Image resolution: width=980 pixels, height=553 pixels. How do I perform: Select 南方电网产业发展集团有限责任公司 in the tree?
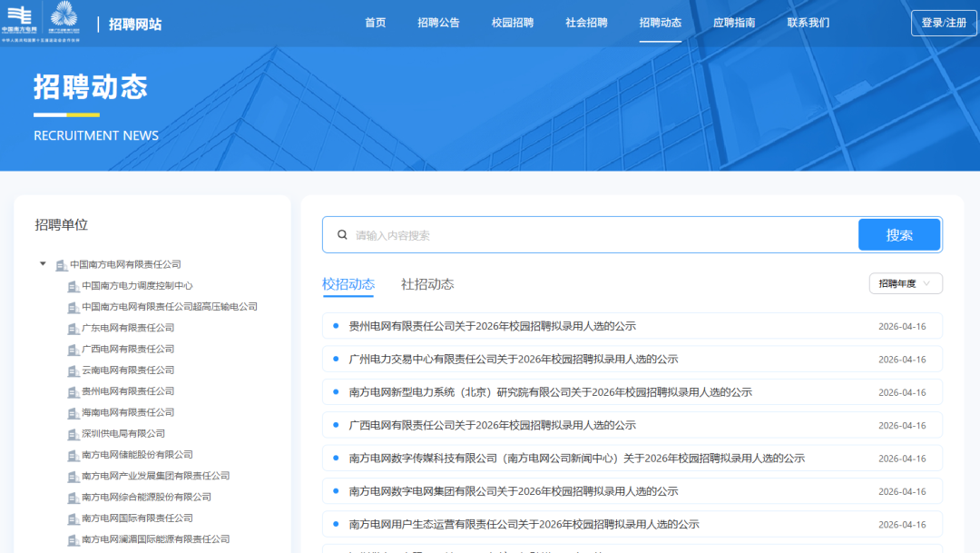156,476
